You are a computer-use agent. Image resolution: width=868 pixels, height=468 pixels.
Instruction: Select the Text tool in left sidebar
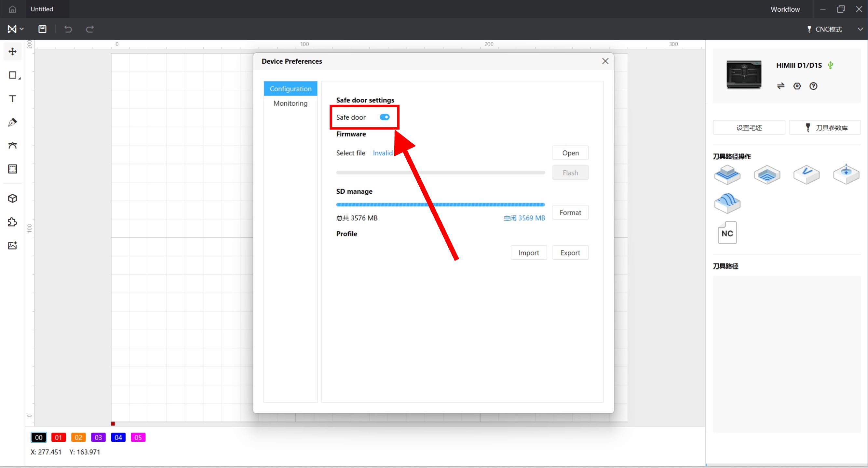12,99
